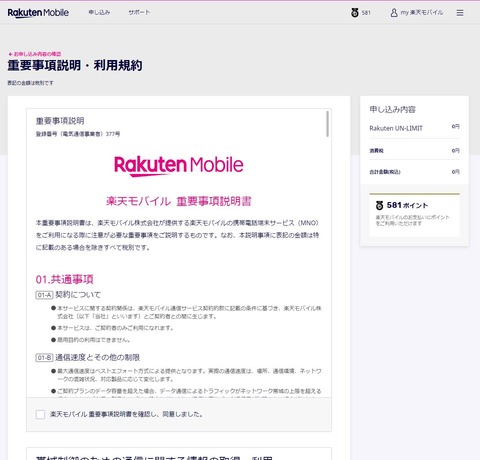The image size is (480, 460).
Task: Open the 申し込み menu item
Action: point(99,12)
